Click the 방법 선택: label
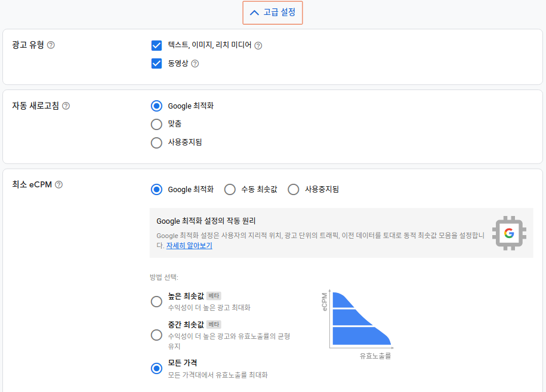 click(164, 277)
